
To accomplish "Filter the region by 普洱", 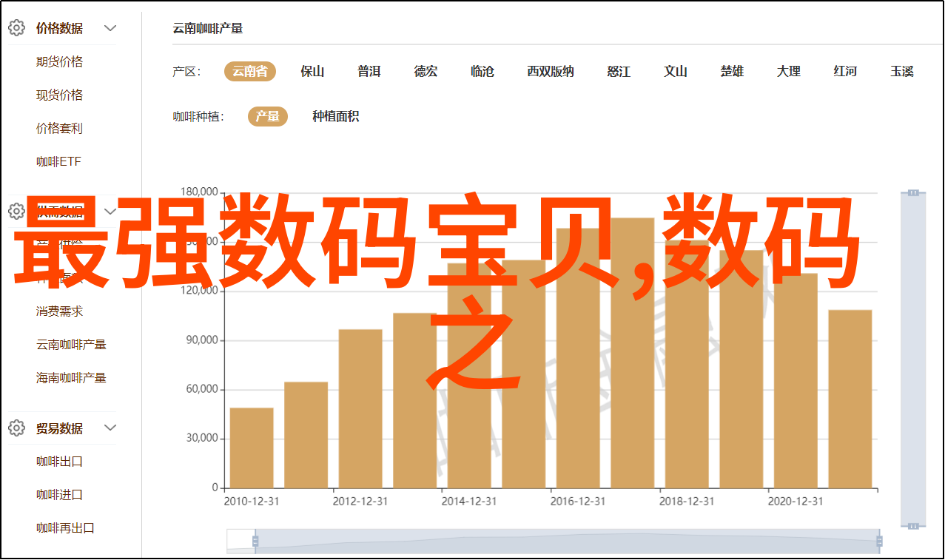I will [x=369, y=71].
